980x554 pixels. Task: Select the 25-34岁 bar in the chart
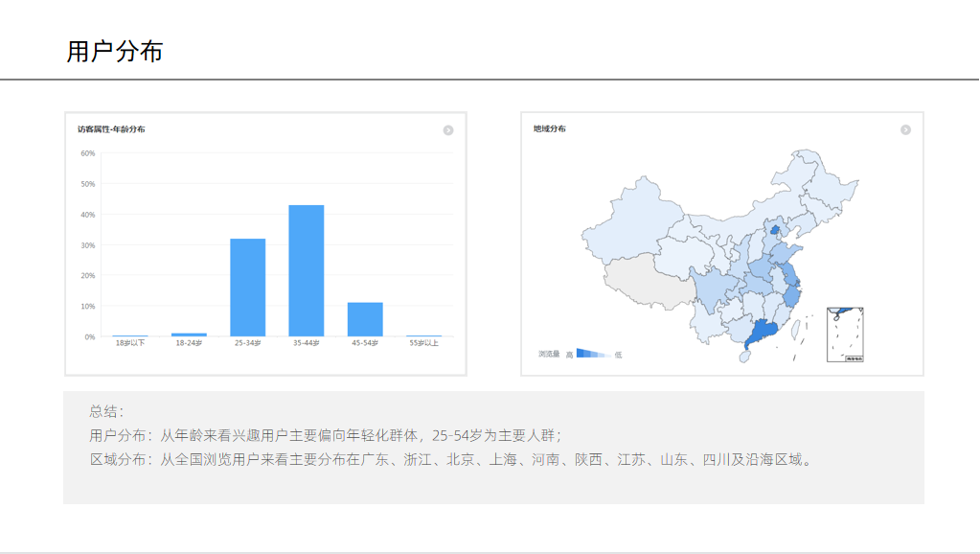(x=247, y=288)
